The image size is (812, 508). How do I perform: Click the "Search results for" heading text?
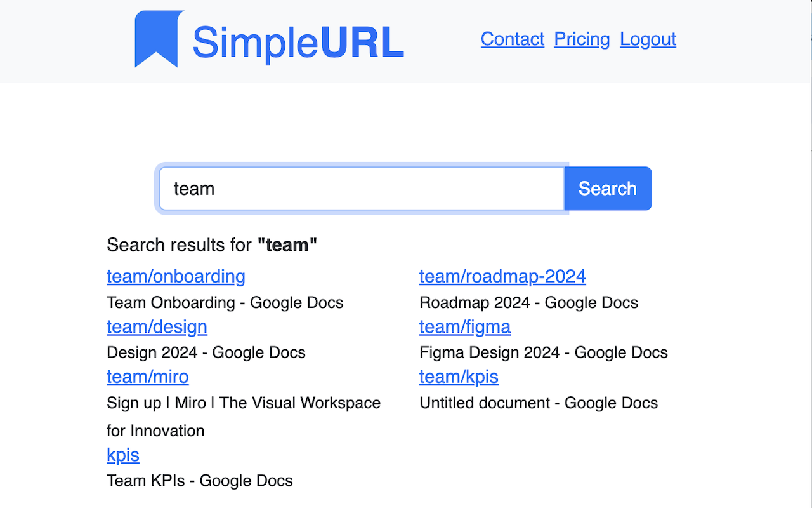212,245
